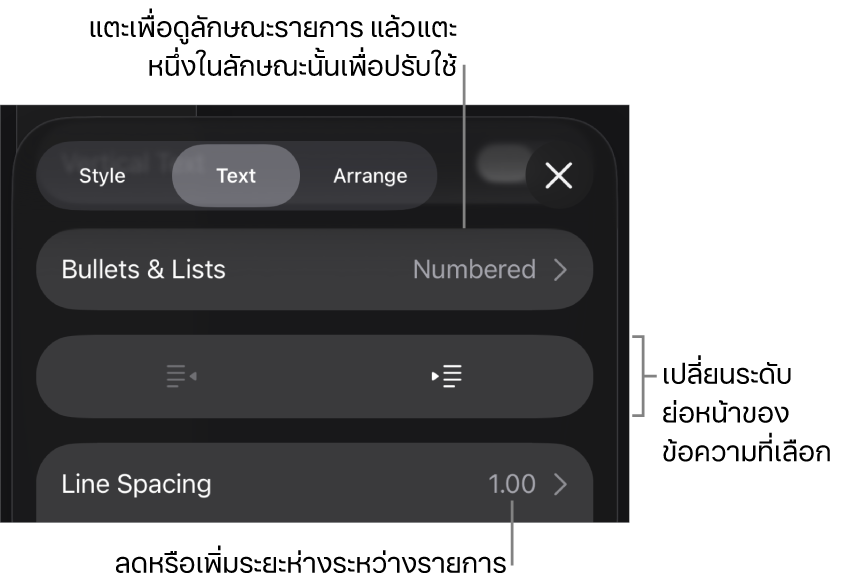Open the Bullets & Lists options

click(x=314, y=270)
